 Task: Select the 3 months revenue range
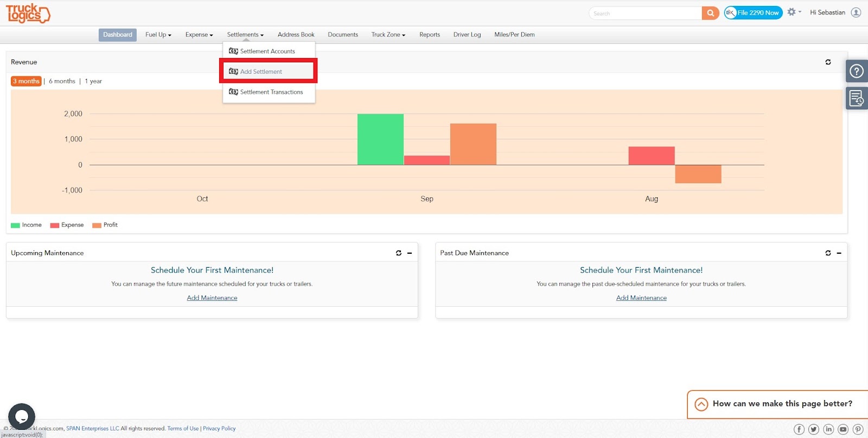(x=26, y=81)
